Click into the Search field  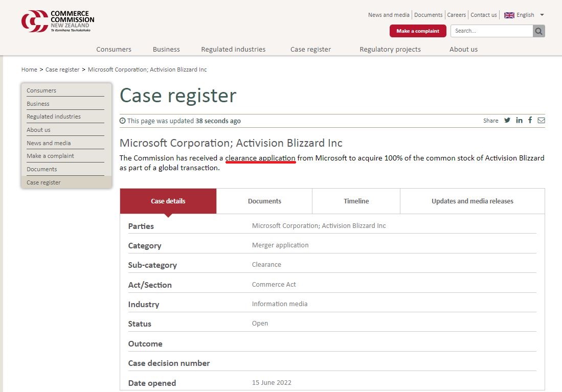491,31
